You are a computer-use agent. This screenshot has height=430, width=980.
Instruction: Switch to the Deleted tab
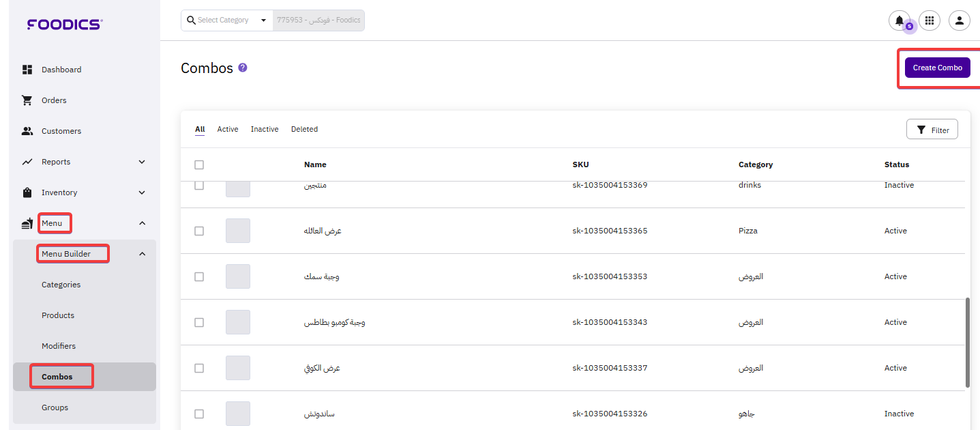[x=304, y=129]
